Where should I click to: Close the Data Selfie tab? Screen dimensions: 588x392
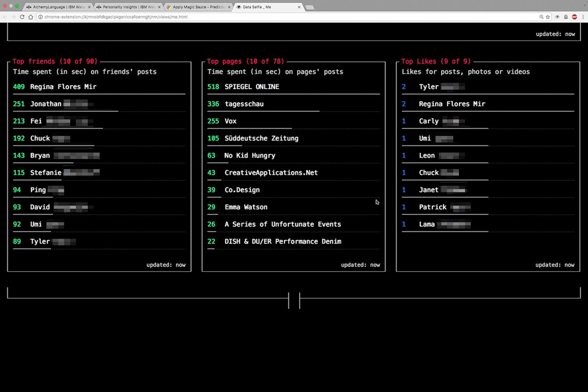click(299, 7)
